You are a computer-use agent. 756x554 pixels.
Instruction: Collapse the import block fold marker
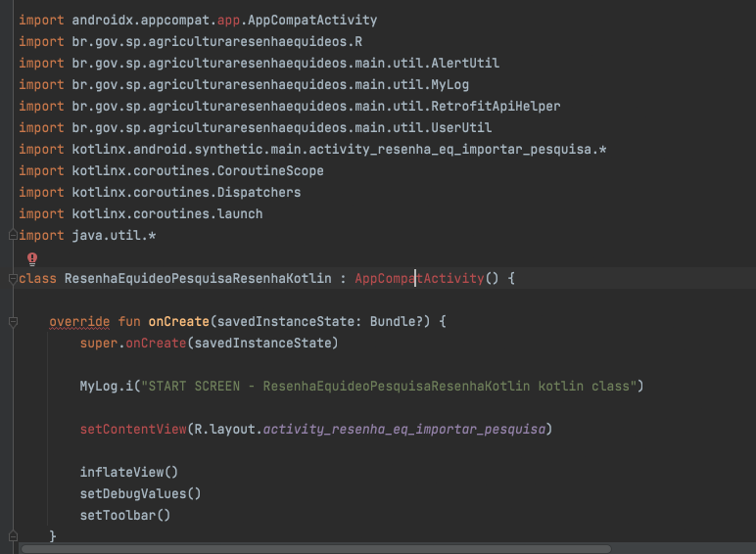pos(13,235)
